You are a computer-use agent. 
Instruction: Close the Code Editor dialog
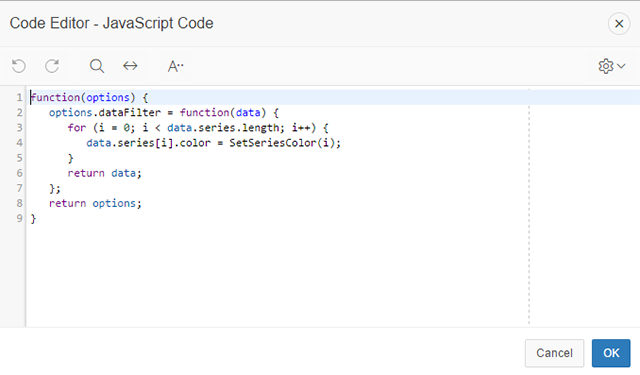pos(619,24)
